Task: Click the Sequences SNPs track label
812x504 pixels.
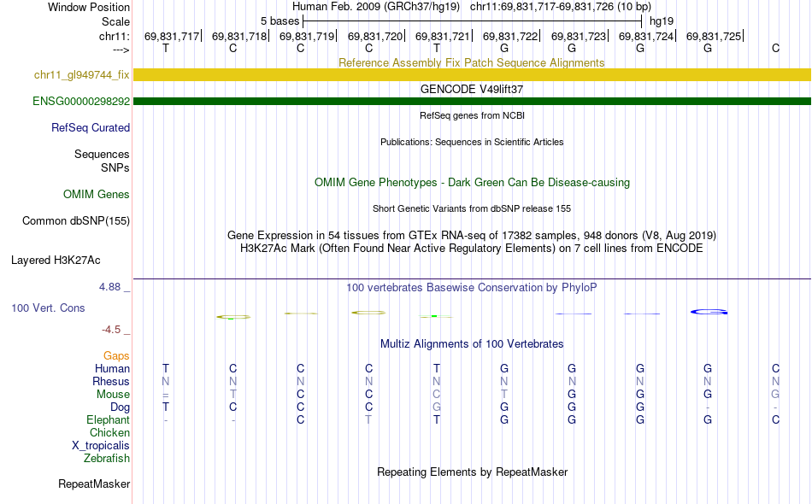Action: [102, 161]
